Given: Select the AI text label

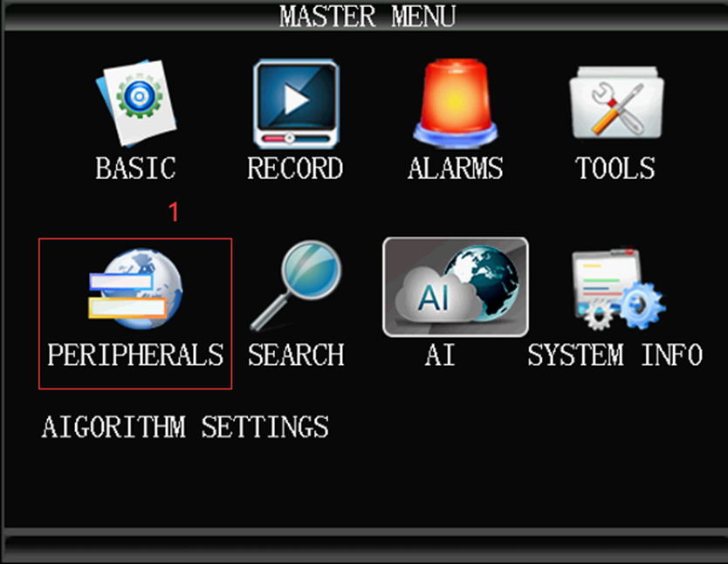Looking at the screenshot, I should [440, 355].
